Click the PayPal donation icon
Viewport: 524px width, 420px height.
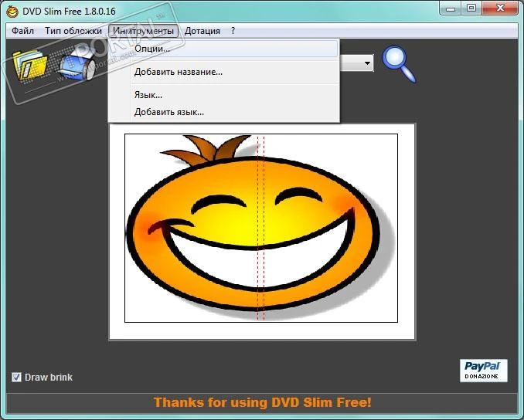coord(483,370)
